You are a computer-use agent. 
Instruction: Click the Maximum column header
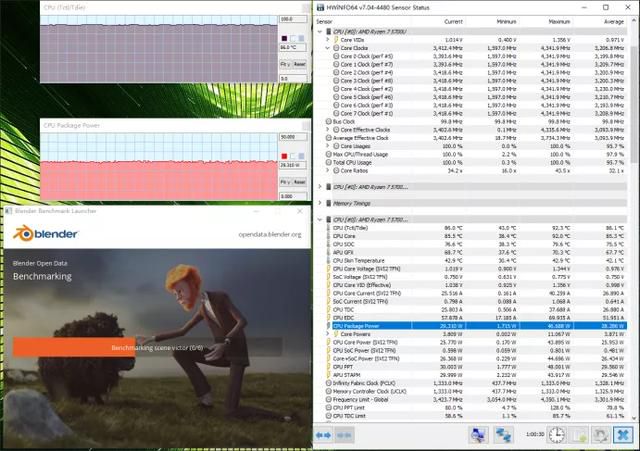pyautogui.click(x=559, y=22)
